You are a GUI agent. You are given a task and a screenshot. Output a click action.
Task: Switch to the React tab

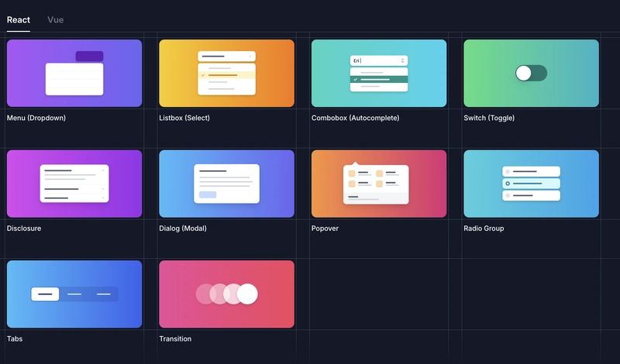coord(19,19)
